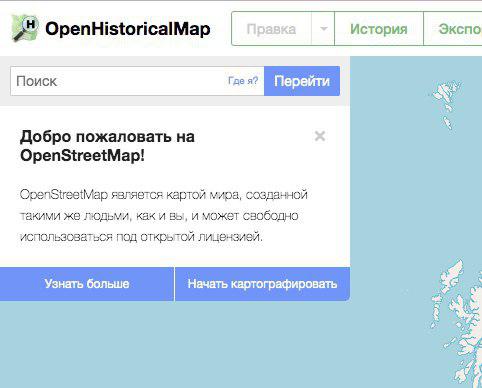The width and height of the screenshot is (482, 388).
Task: Close the welcome panel with the X
Action: [320, 136]
